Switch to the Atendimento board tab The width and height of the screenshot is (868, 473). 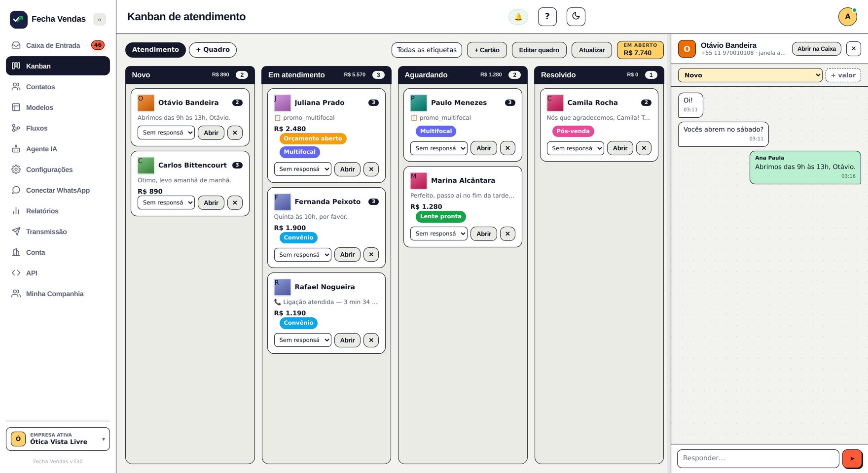pyautogui.click(x=155, y=50)
